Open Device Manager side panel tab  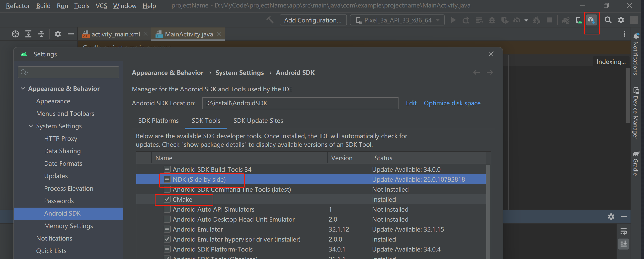tap(636, 113)
